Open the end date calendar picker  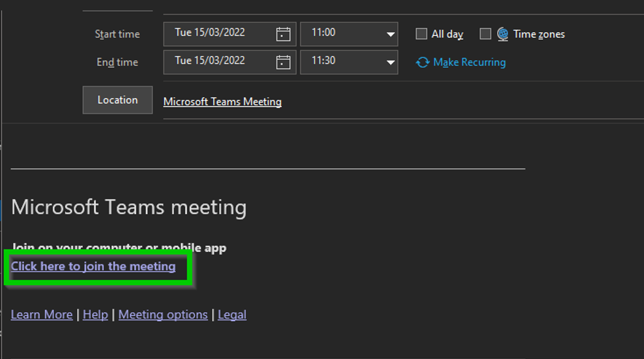pos(284,62)
